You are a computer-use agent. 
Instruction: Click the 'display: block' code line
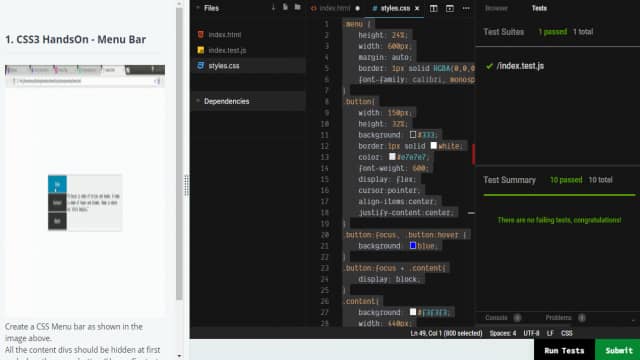coord(388,279)
